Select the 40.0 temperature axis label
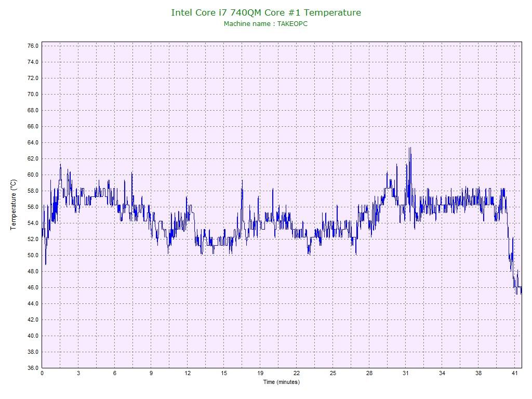 tap(33, 336)
